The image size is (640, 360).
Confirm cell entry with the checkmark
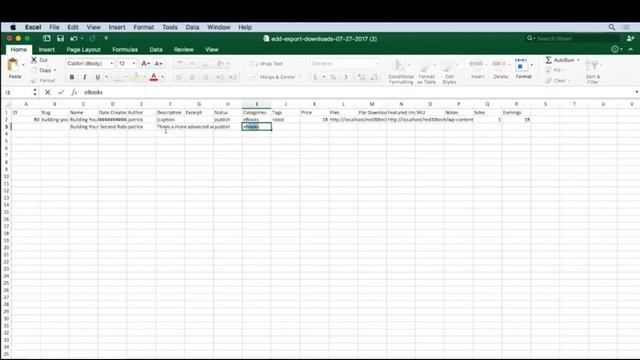(61, 92)
